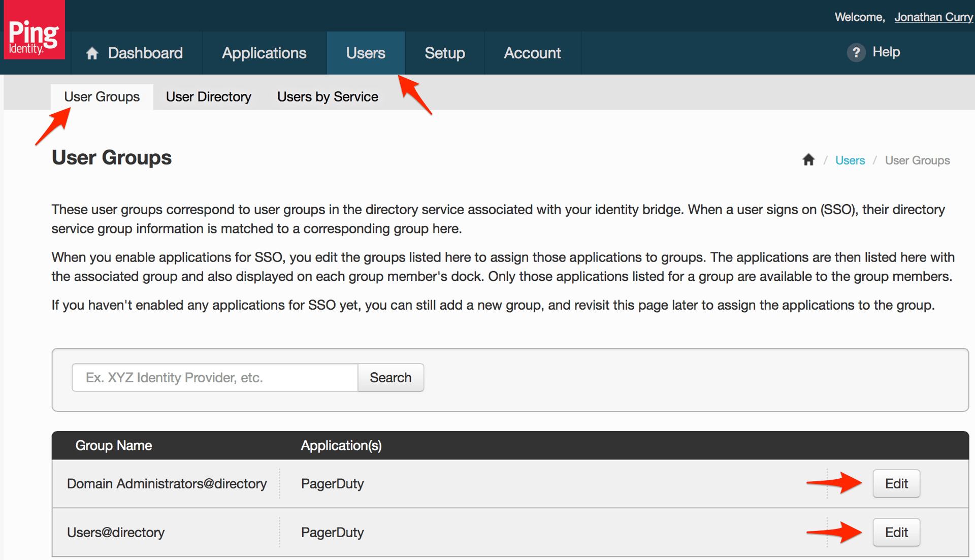Edit the Users@directory group
Viewport: 975px width, 560px height.
point(896,533)
